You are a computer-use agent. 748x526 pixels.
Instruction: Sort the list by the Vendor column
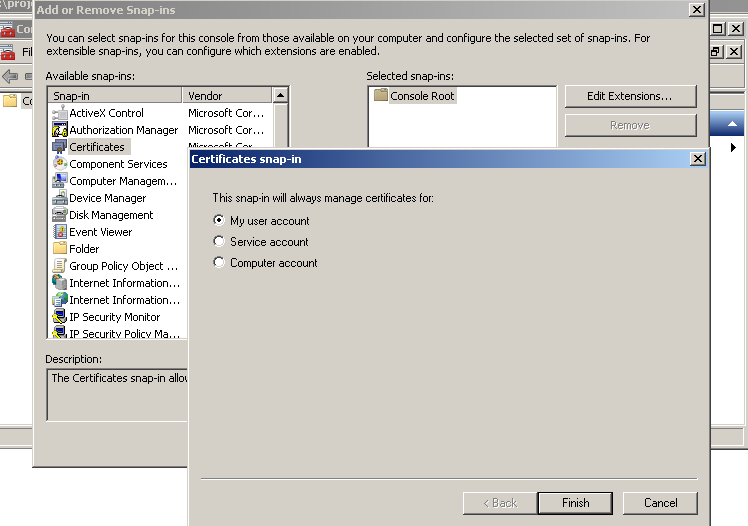coord(227,95)
